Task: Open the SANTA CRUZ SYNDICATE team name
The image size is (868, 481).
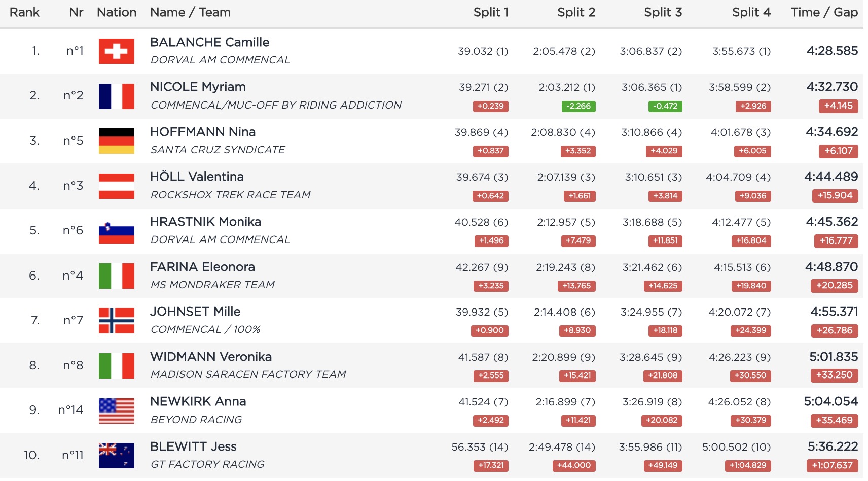Action: click(x=218, y=150)
